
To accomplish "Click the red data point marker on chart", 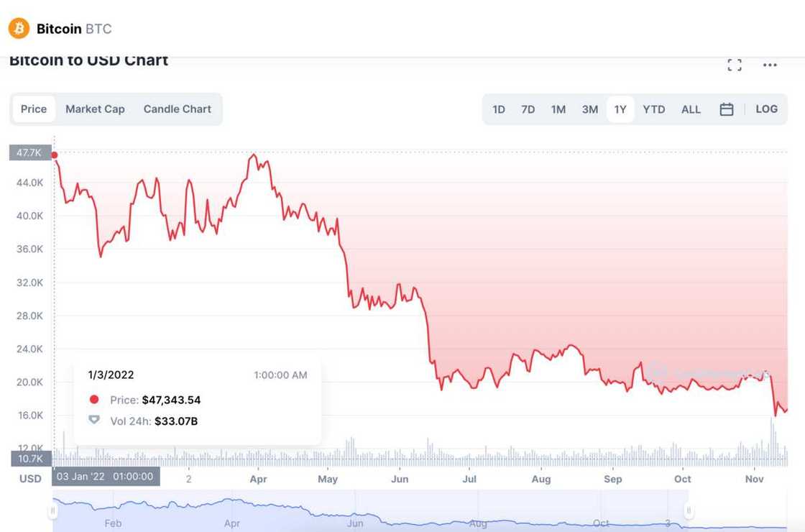I will [55, 155].
